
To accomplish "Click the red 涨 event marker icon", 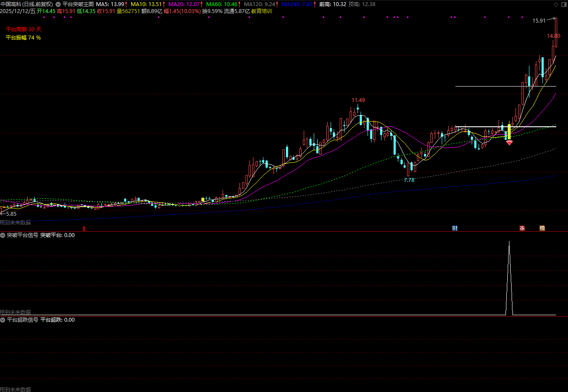I will click(522, 228).
